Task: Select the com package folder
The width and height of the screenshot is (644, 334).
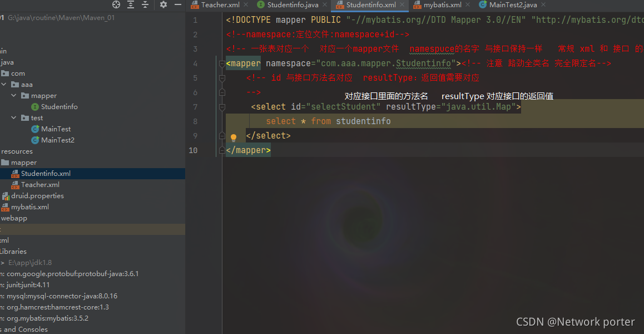Action: [x=18, y=73]
